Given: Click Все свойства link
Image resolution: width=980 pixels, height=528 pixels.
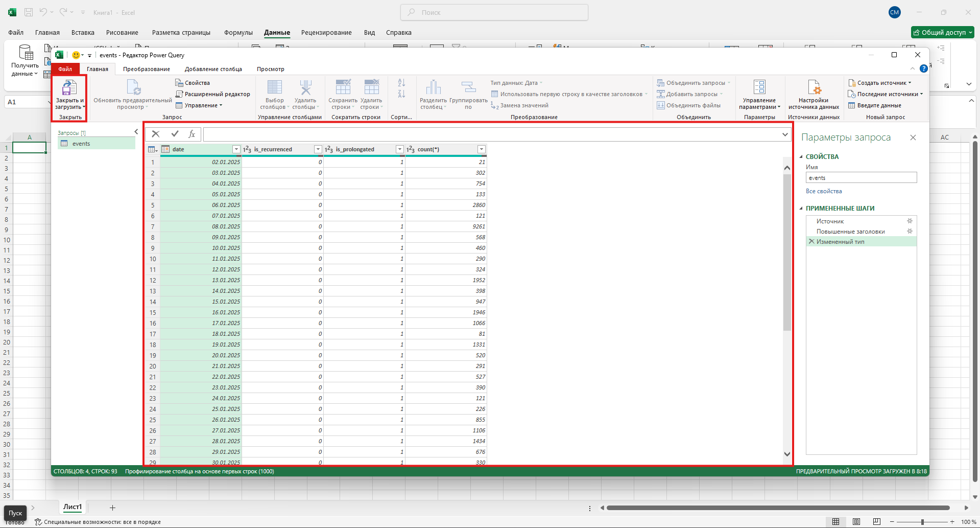Looking at the screenshot, I should [x=824, y=191].
